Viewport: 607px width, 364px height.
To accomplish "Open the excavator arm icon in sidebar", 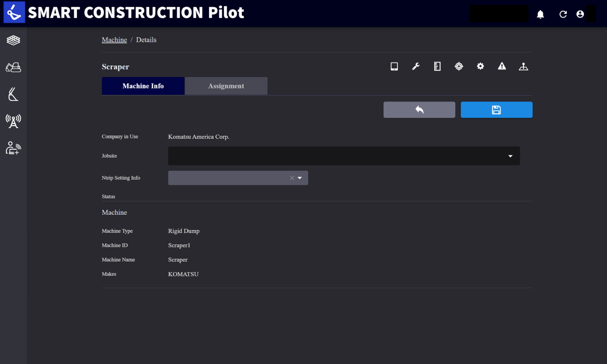I will tap(13, 94).
